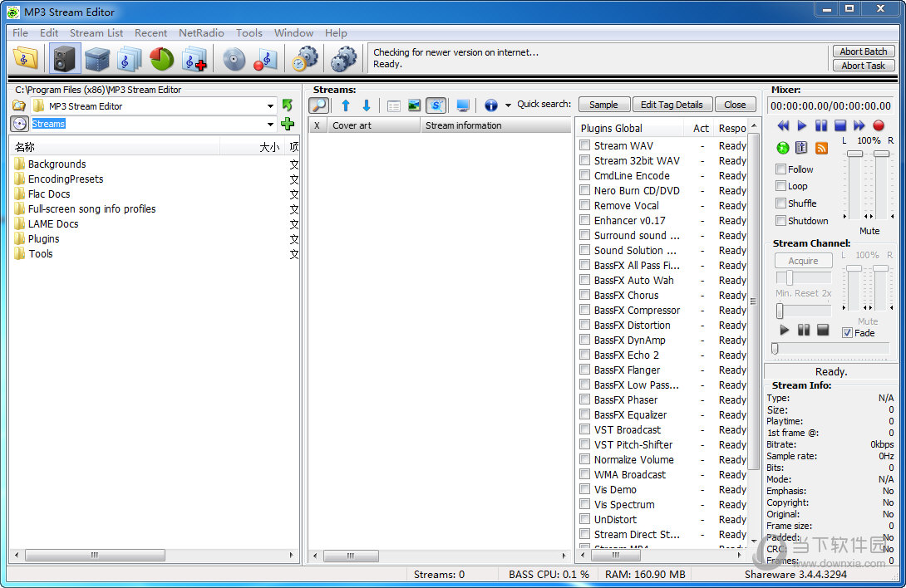Click the cover art picture icon
Viewport: 906px width, 588px height.
point(414,105)
